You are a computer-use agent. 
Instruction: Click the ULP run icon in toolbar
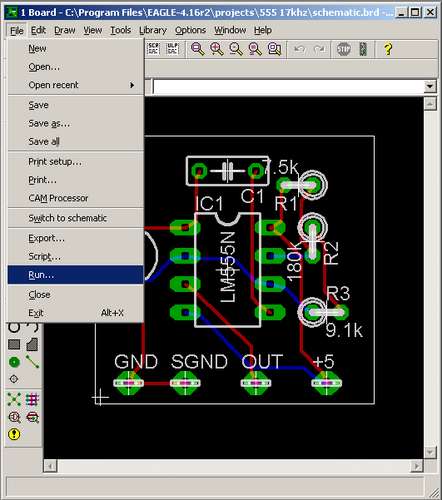(172, 49)
